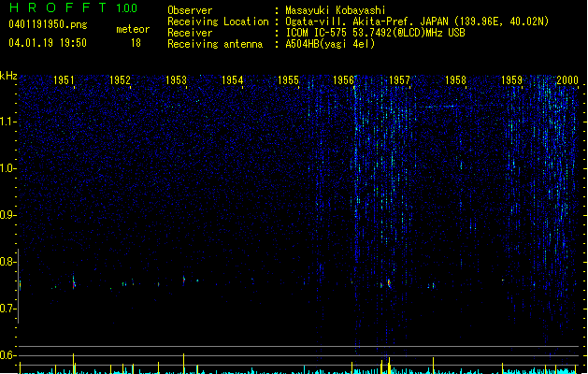Click the 1951 time marker
The image size is (588, 374).
click(x=64, y=79)
